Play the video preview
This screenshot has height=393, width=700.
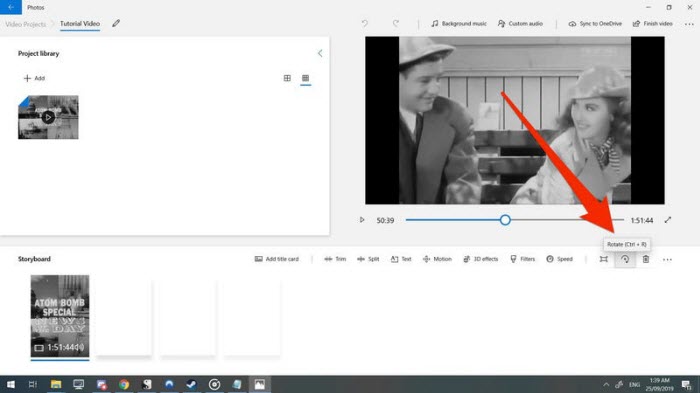pyautogui.click(x=362, y=220)
